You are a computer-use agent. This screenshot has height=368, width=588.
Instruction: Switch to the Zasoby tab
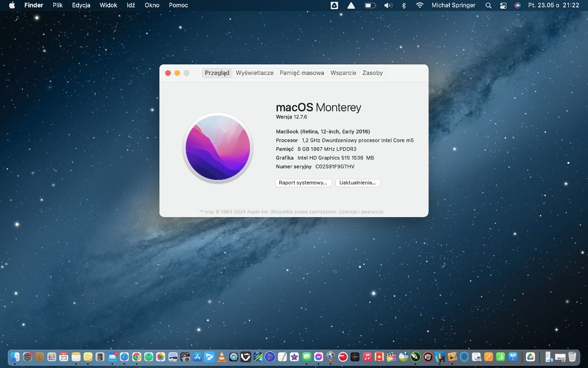click(373, 73)
